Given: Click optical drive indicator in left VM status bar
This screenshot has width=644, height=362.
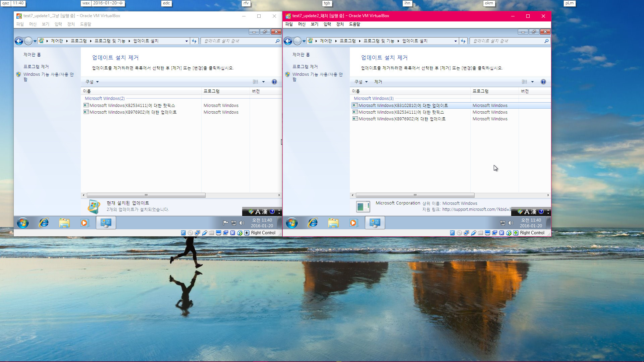Looking at the screenshot, I should (191, 233).
